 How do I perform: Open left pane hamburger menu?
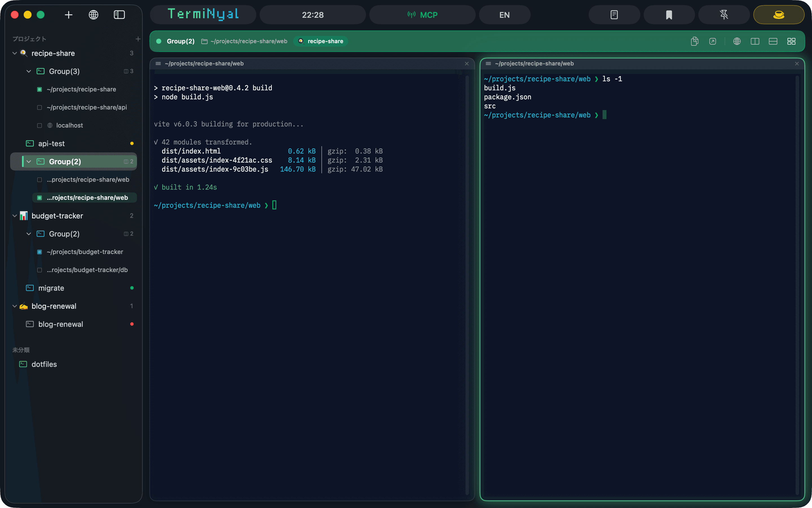[158, 63]
